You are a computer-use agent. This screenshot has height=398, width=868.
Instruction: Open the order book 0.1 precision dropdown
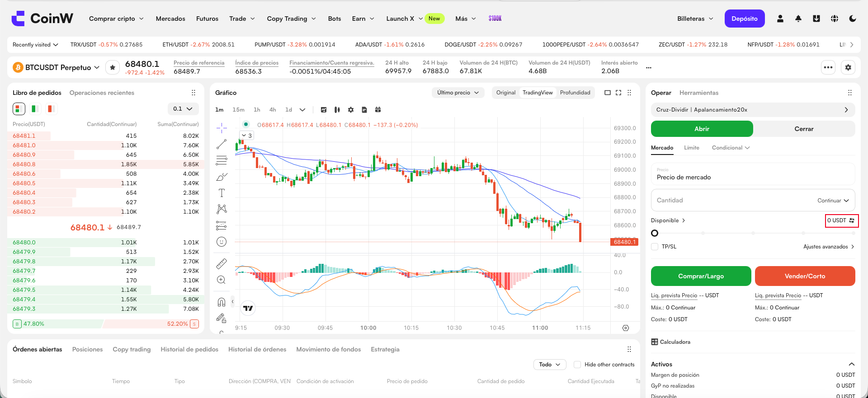183,109
